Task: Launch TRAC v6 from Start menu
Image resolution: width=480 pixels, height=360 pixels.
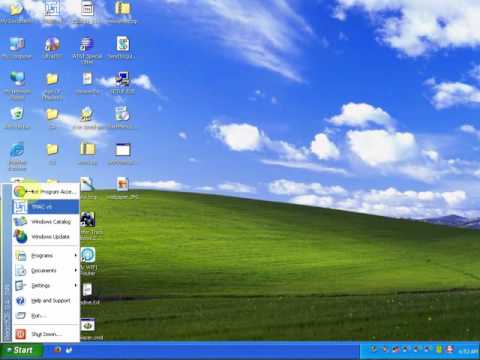Action: point(46,207)
